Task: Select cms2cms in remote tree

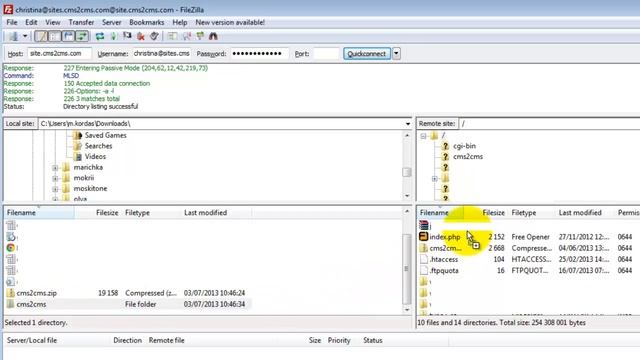Action: (x=468, y=156)
